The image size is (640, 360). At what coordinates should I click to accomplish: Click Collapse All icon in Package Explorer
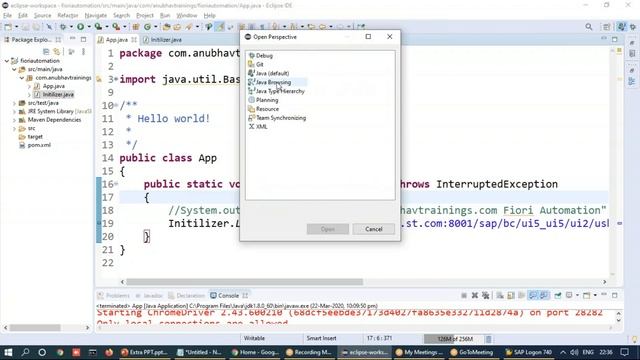(46, 52)
